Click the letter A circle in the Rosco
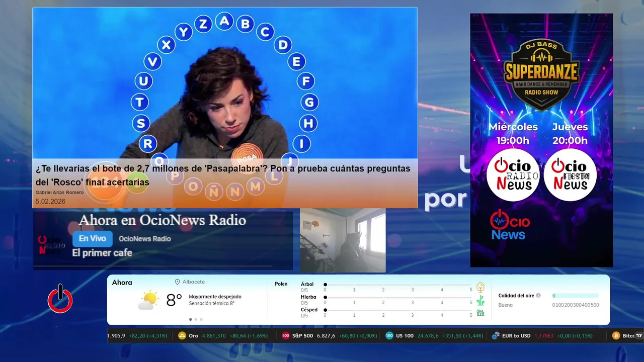 pos(224,21)
